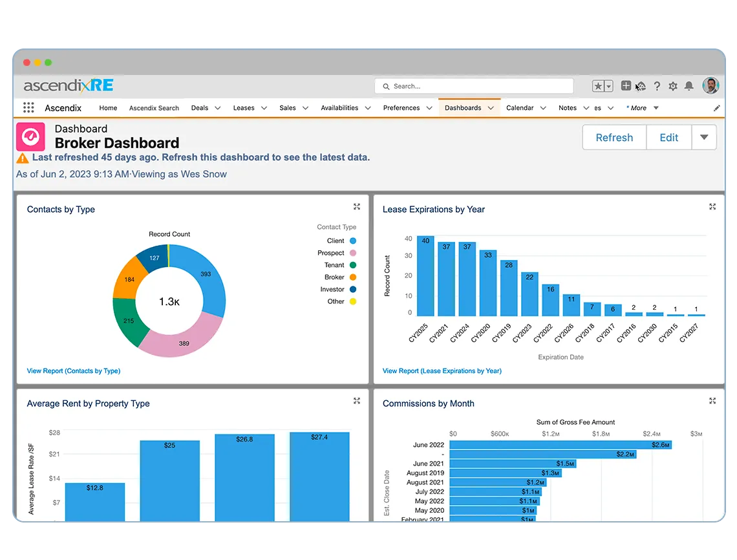Click the green macOS maximize window dot
This screenshot has height=560, width=737.
pyautogui.click(x=48, y=62)
